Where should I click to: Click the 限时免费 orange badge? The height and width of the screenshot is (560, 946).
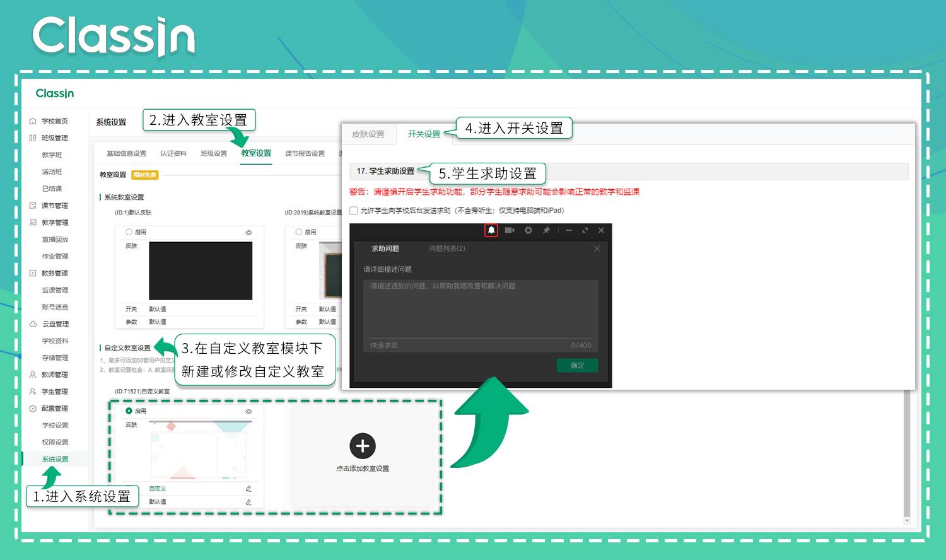[x=145, y=175]
